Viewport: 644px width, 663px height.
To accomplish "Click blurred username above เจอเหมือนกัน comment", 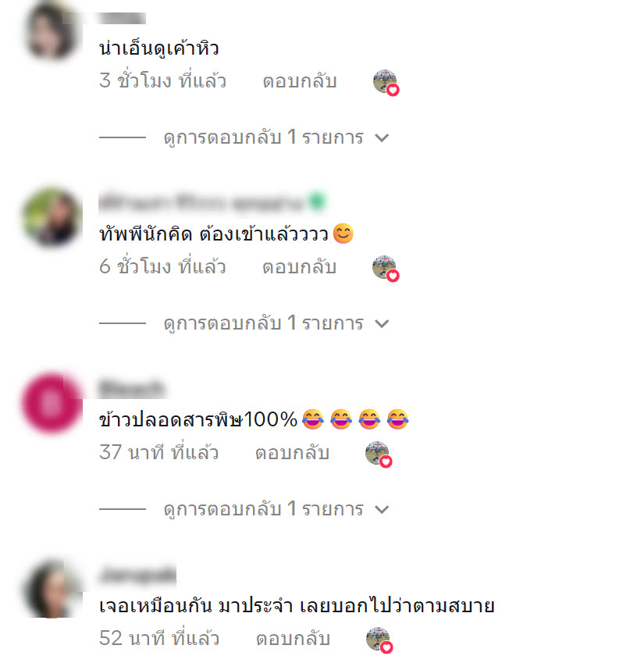I will click(x=137, y=574).
